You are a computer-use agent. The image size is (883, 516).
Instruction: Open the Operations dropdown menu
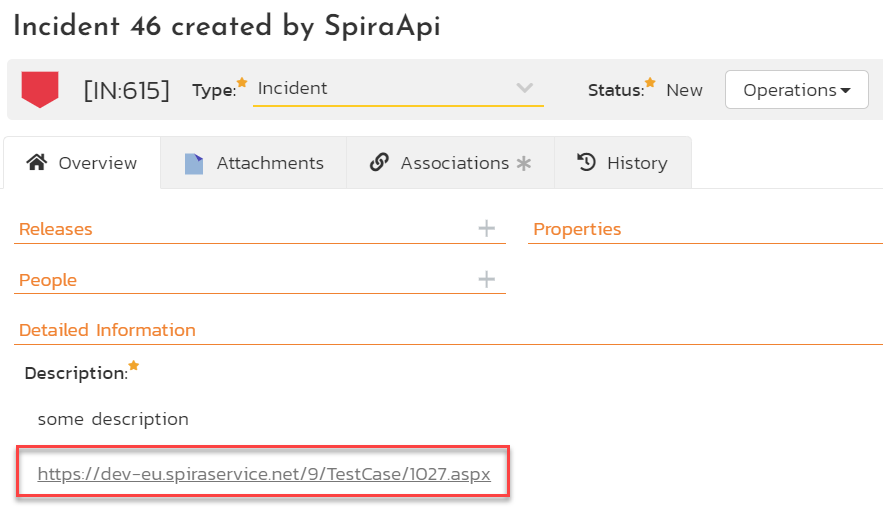tap(796, 90)
